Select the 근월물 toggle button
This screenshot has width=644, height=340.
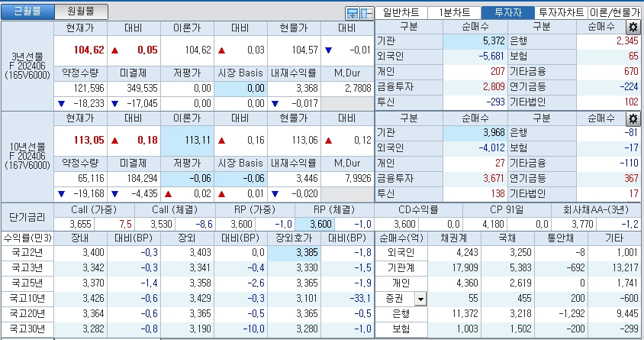(x=28, y=11)
